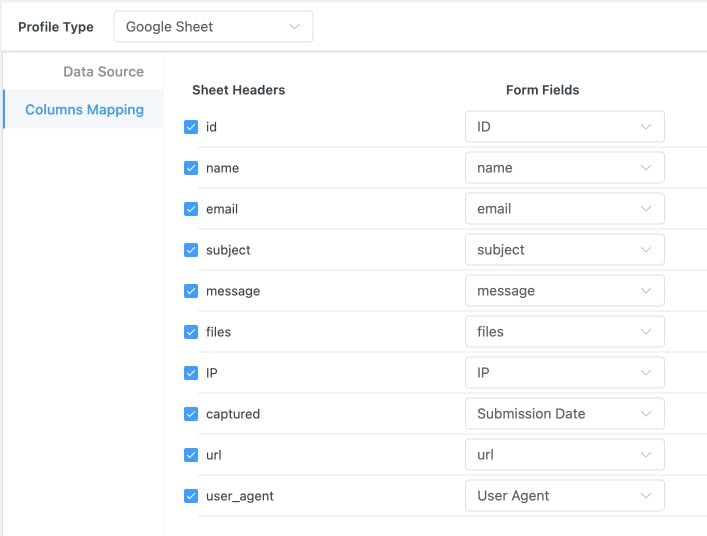Click the captured header label text
The image size is (707, 536).
(233, 414)
